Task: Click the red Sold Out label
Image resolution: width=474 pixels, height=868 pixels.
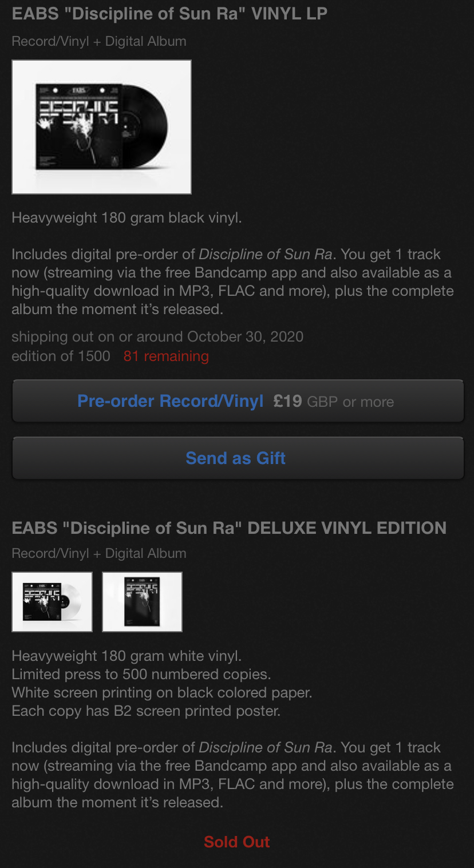Action: click(237, 842)
